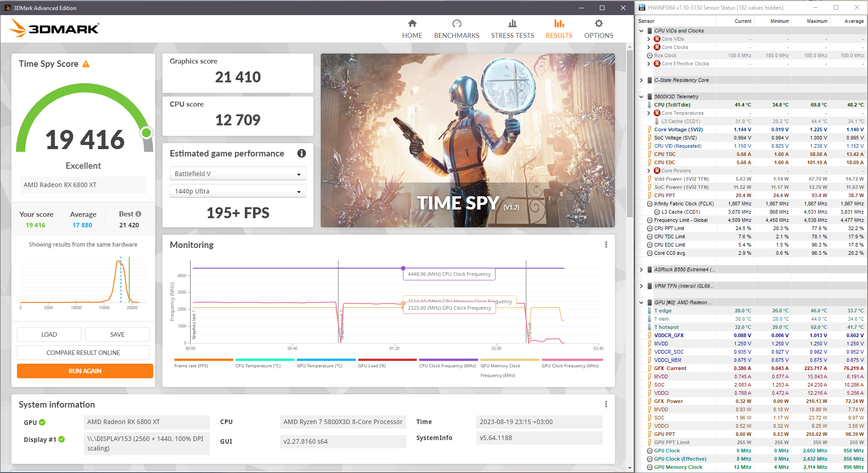
Task: Expand C-State Residency Core group
Action: (x=641, y=80)
